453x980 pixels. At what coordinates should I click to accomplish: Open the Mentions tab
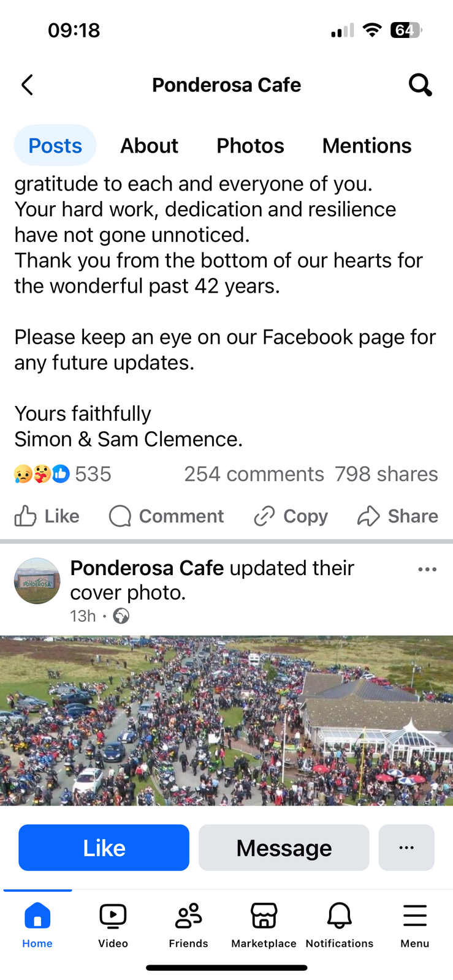(367, 146)
